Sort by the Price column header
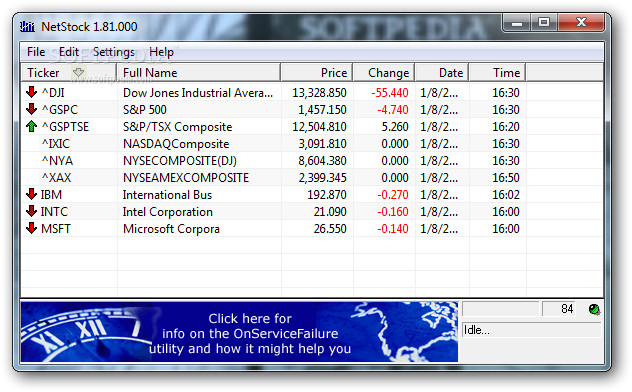This screenshot has width=632, height=392. [317, 73]
